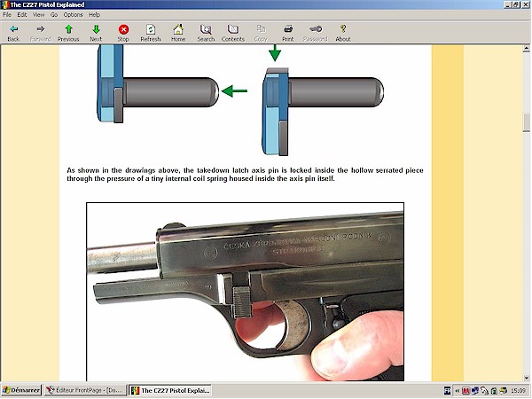The height and width of the screenshot is (399, 532).
Task: Click the red Stop button
Action: (x=123, y=34)
